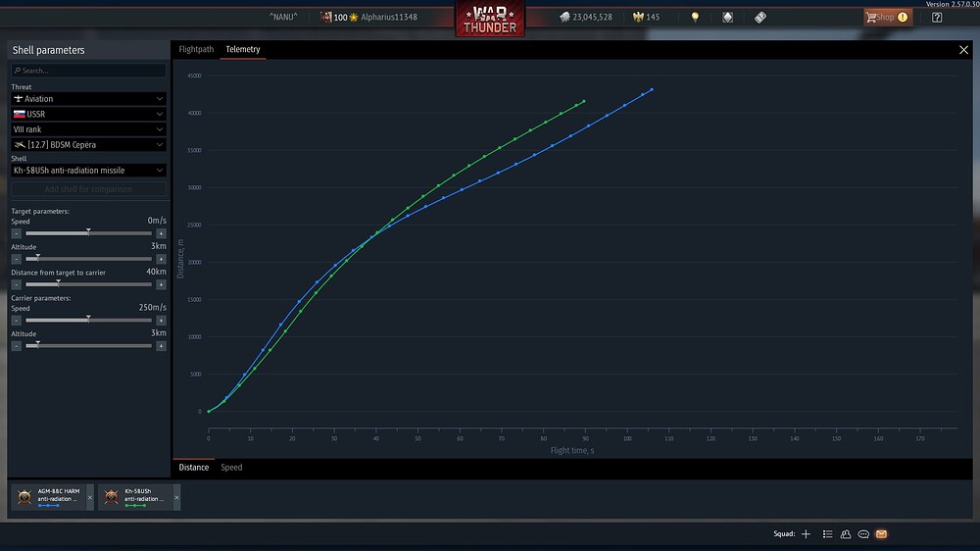Increase target altitude with plus button
This screenshot has height=551, width=980.
[x=162, y=259]
